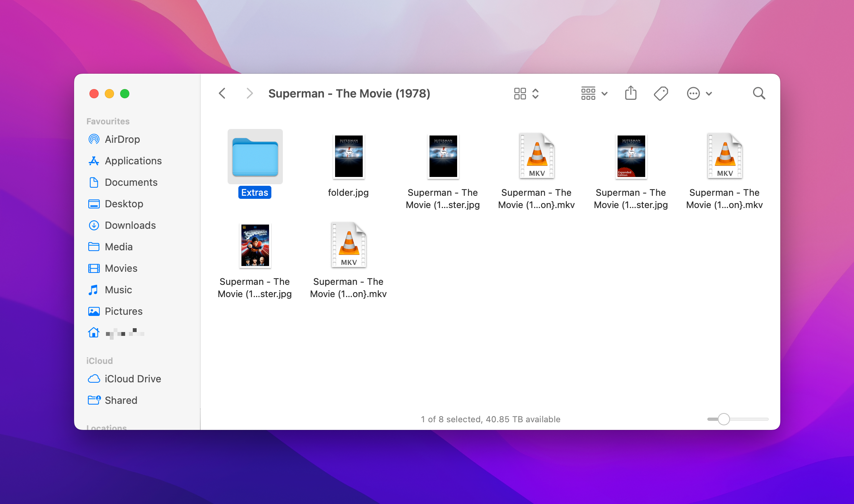Select the colorful Superman poster jpg
854x504 pixels.
point(255,246)
